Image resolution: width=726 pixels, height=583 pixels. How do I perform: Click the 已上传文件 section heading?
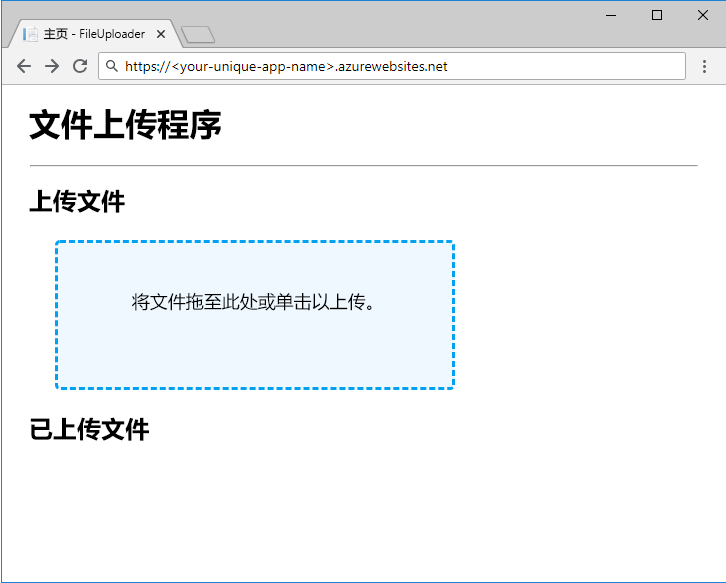89,429
